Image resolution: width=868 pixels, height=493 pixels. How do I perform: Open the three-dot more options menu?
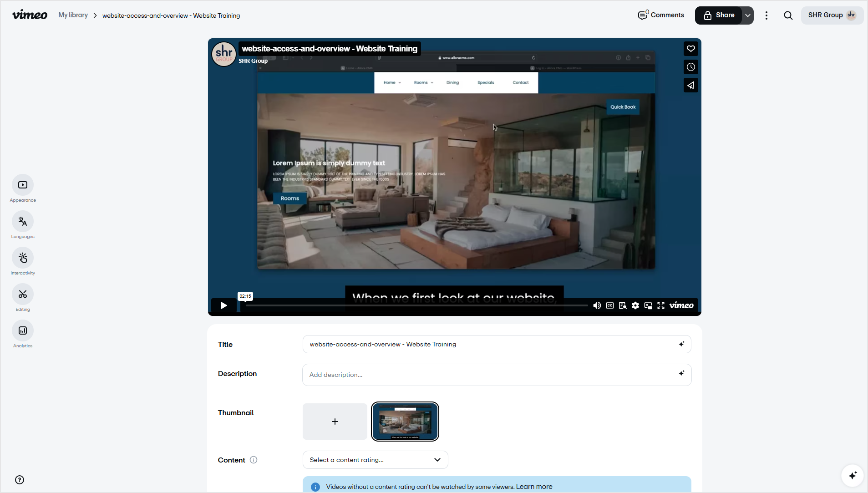[x=766, y=15]
